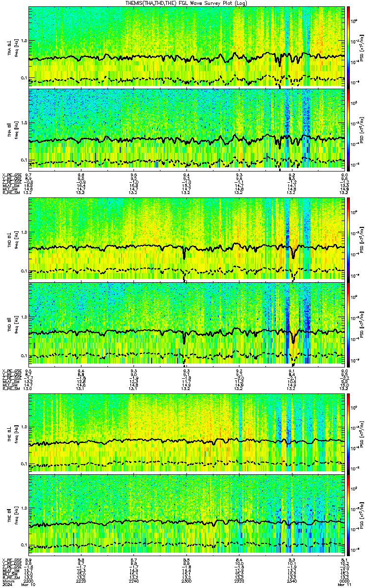
Task: Click the 'THA B⊥ freq [Hz]' axis label
Action: [12, 47]
